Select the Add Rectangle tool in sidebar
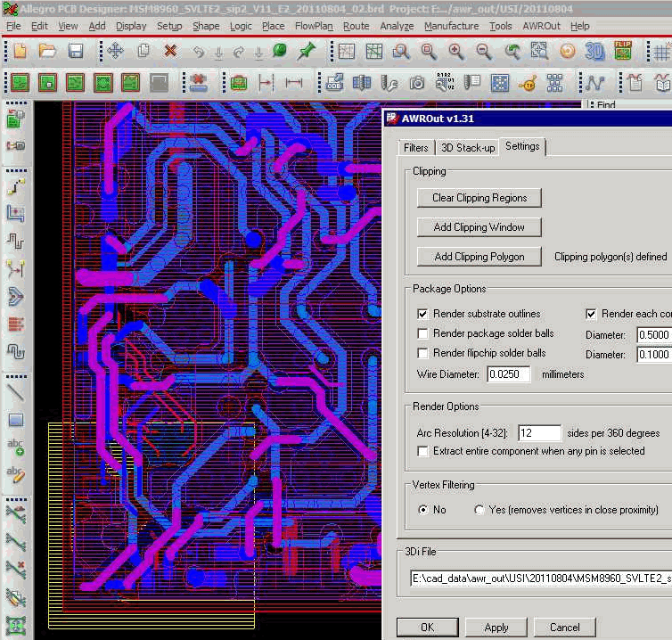The height and width of the screenshot is (640, 672). coord(15,420)
